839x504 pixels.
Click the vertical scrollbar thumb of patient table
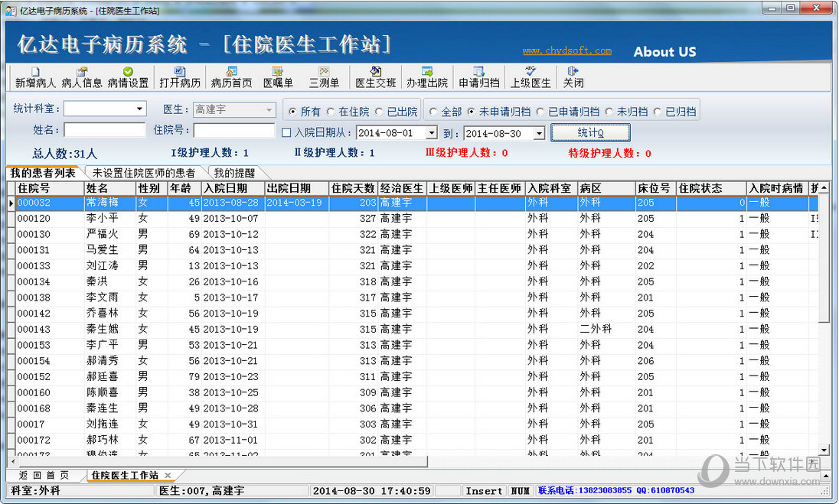click(824, 259)
